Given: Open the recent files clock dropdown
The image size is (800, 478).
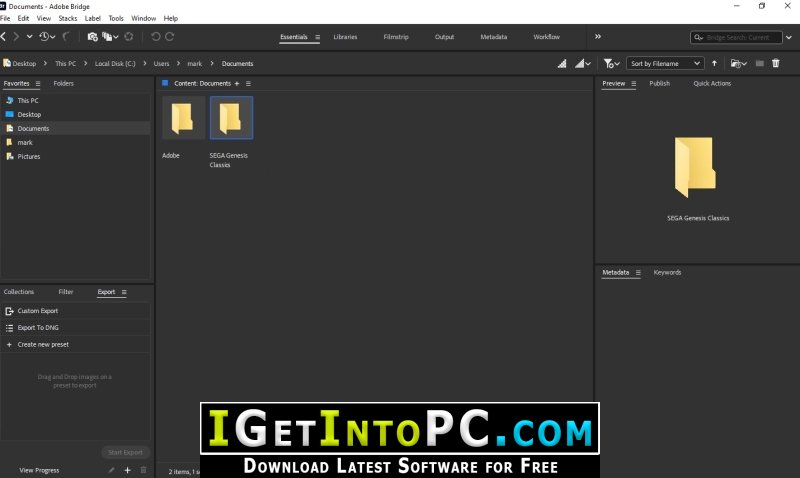Looking at the screenshot, I should point(48,37).
